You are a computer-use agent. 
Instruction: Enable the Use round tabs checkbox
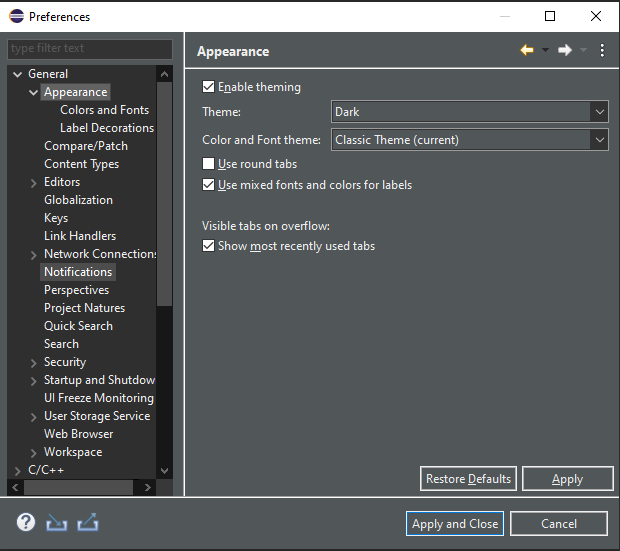(x=209, y=164)
